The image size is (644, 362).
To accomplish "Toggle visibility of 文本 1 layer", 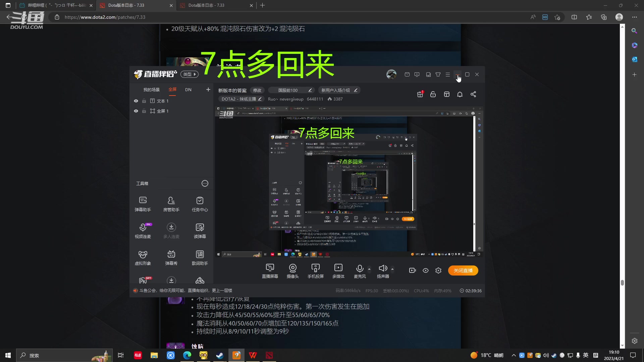I will [136, 101].
